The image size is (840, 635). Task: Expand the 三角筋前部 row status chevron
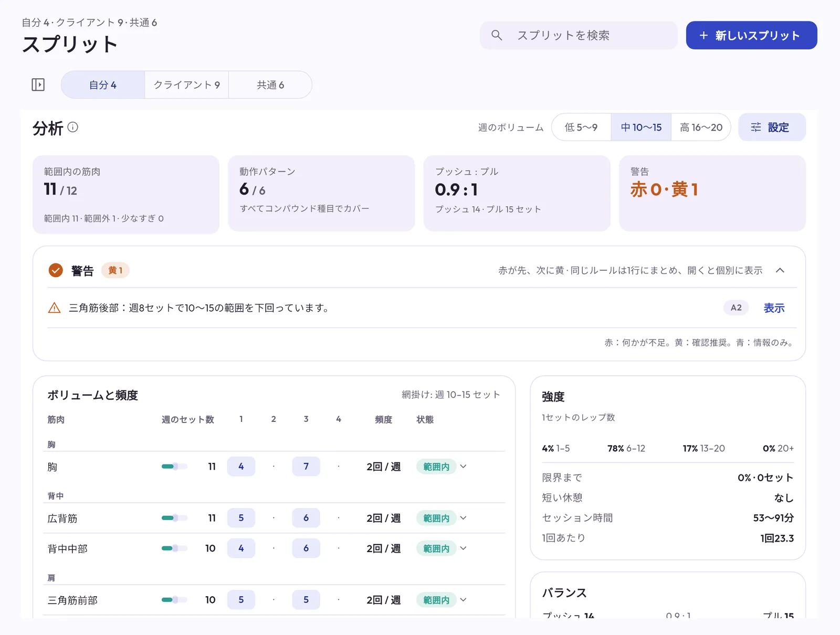tap(463, 600)
